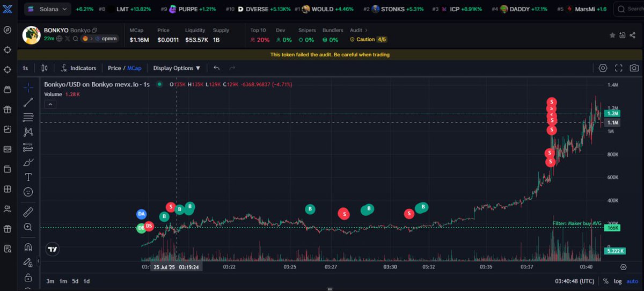This screenshot has height=291, width=644.
Task: Open the Solana network dropdown
Action: (47, 9)
